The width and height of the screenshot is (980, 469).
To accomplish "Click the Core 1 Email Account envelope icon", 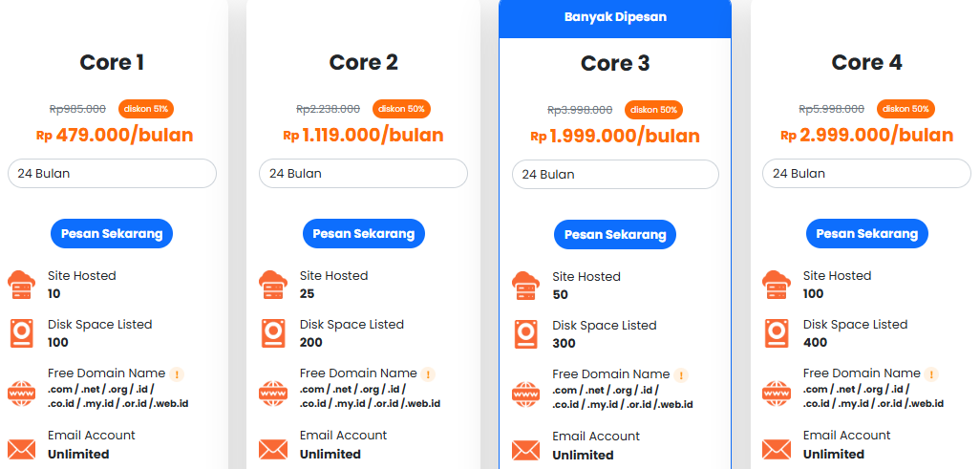I will 21,447.
